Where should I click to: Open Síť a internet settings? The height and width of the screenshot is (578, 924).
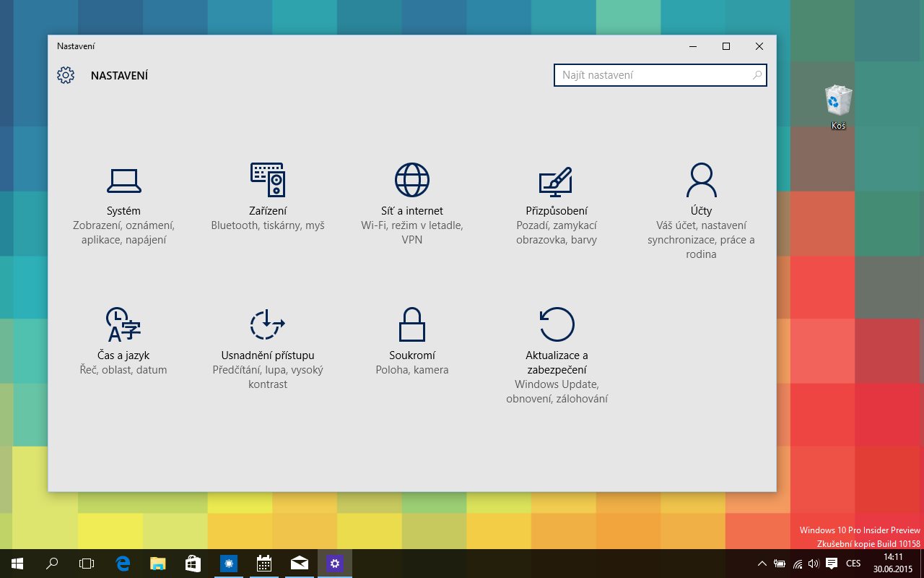pyautogui.click(x=412, y=204)
